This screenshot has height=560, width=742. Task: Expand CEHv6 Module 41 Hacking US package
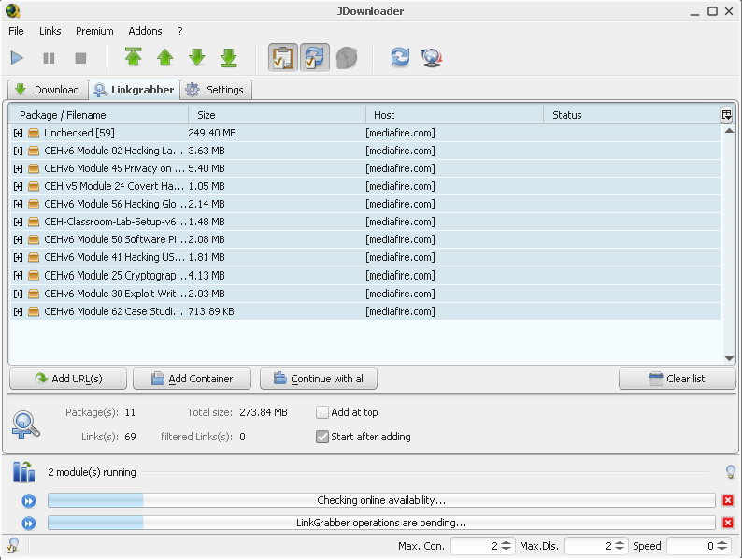pyautogui.click(x=18, y=257)
